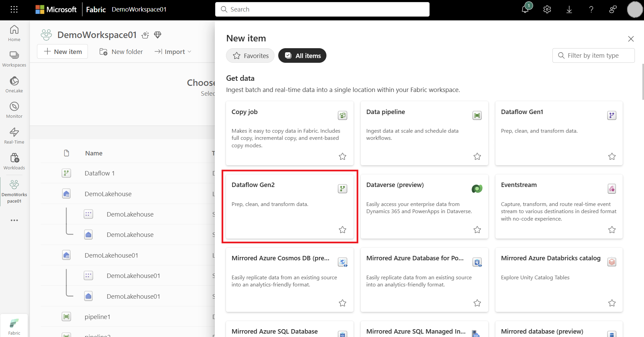Open the Eventstream card
This screenshot has height=337, width=644.
(559, 206)
